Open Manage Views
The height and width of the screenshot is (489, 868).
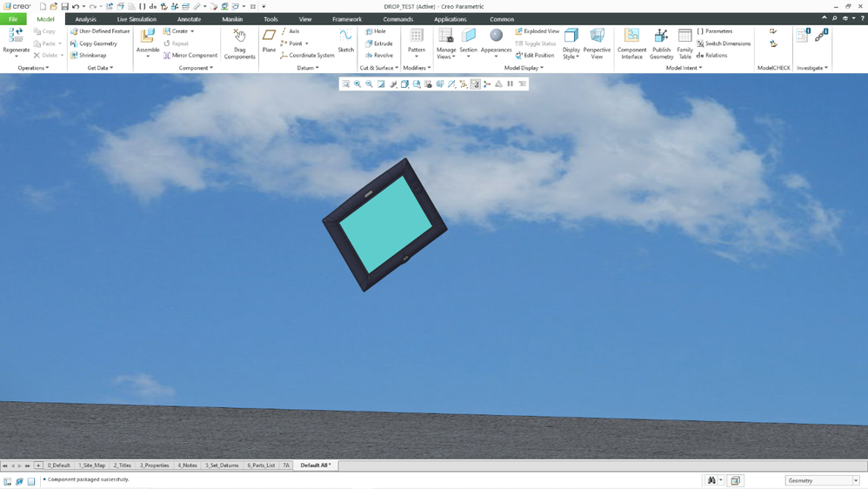point(445,37)
